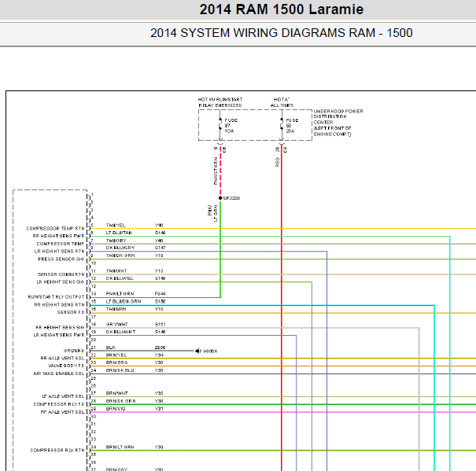Select the 'HOT AT ALL TIMES' label

coord(282,102)
